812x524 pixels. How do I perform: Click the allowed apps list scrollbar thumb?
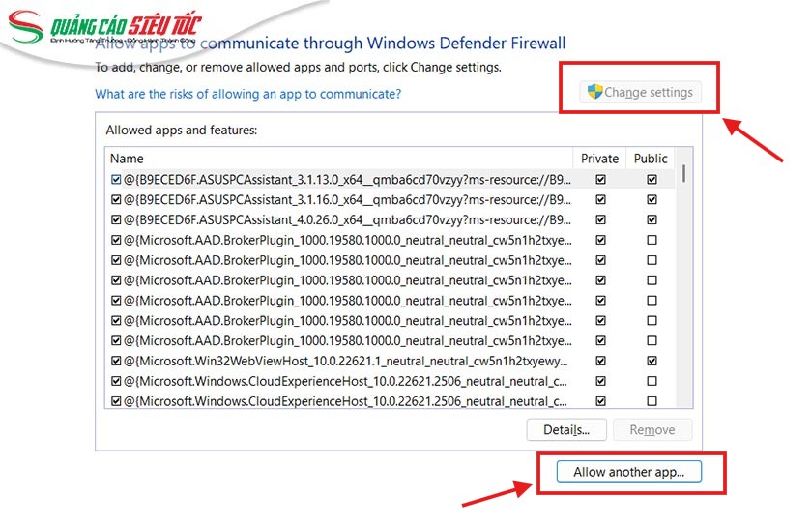coord(684,174)
